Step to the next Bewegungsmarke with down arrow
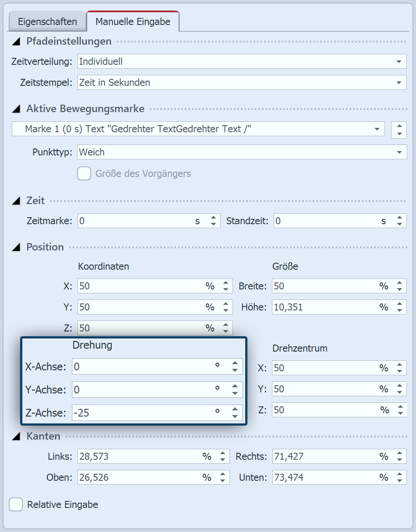Image resolution: width=416 pixels, height=532 pixels. (x=399, y=133)
